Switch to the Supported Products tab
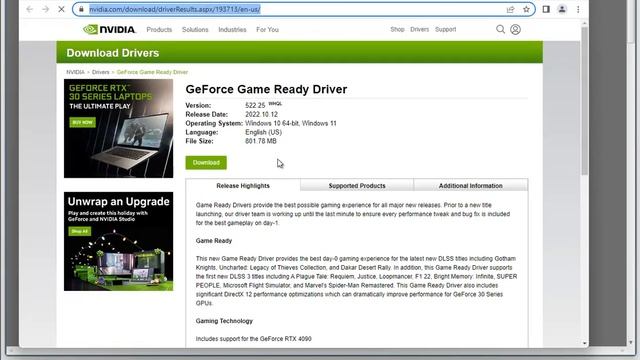 357,186
